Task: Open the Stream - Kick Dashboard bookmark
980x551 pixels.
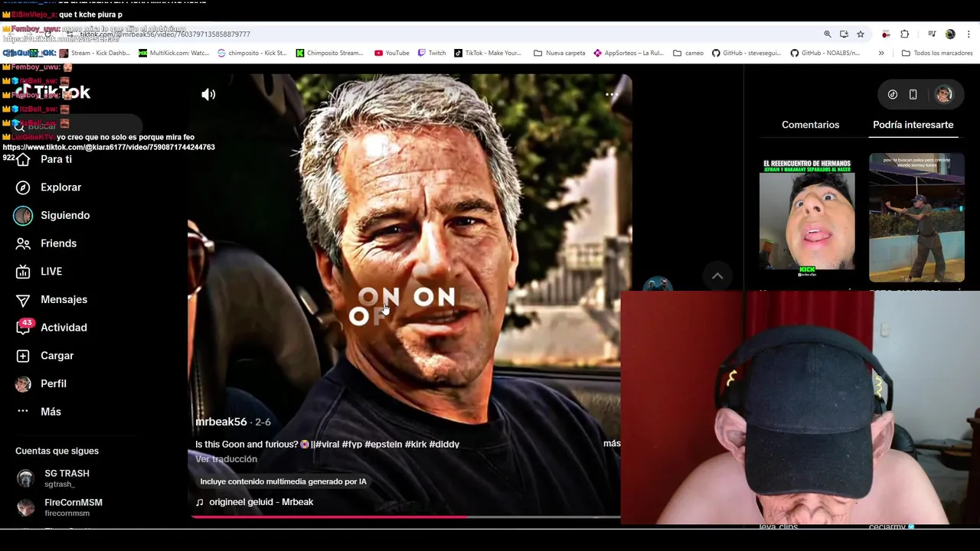Action: click(x=95, y=53)
